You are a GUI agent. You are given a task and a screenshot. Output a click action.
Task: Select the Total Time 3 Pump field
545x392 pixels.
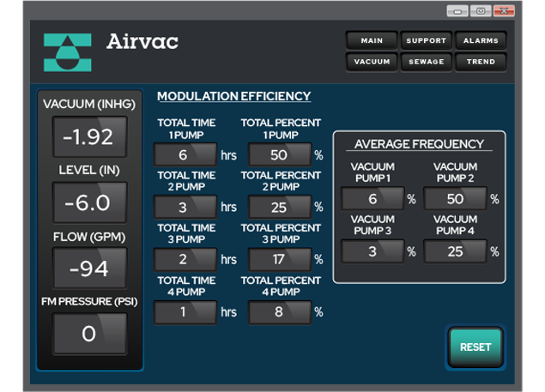(184, 259)
